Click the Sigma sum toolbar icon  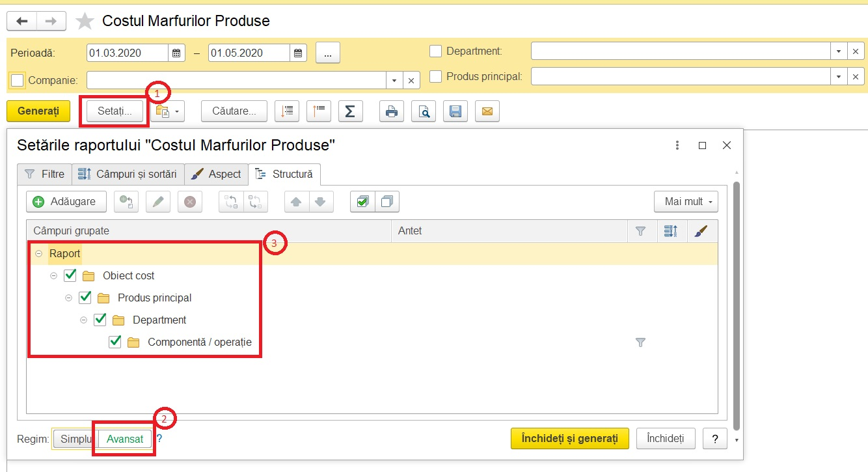[x=350, y=111]
